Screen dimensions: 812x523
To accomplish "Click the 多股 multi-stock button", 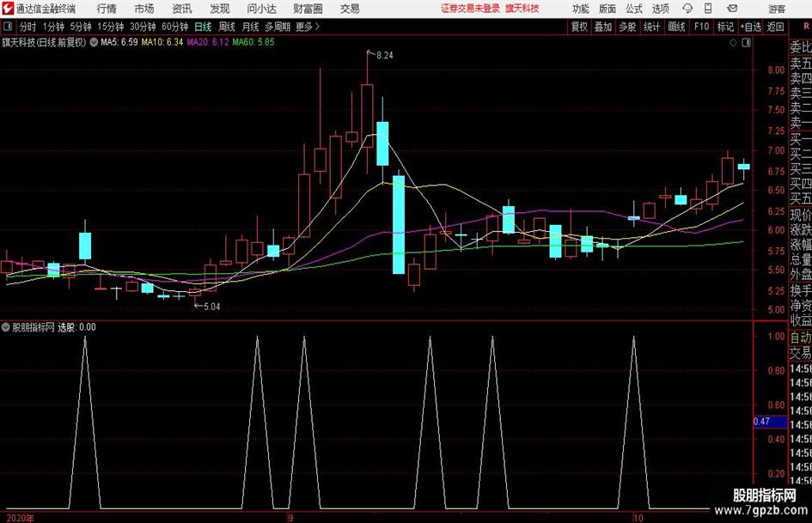I will (627, 27).
